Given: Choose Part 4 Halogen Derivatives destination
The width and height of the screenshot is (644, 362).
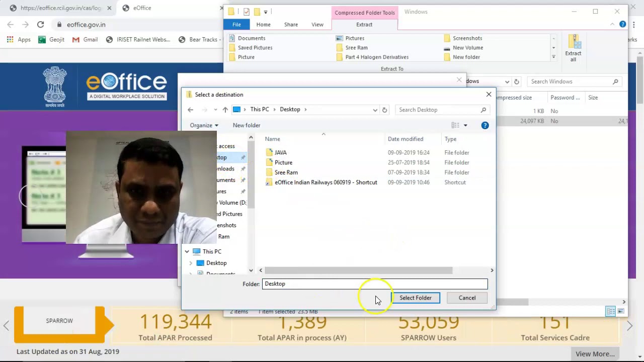Looking at the screenshot, I should [x=372, y=57].
